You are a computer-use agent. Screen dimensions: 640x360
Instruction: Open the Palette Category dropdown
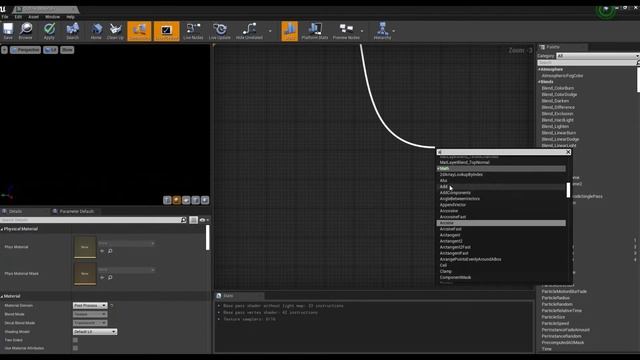[x=597, y=56]
